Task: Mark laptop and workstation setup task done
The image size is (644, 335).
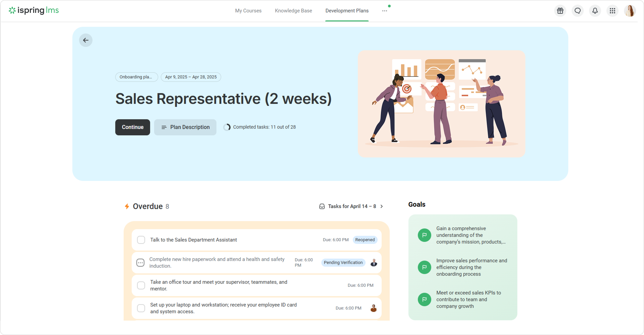Action: tap(141, 308)
